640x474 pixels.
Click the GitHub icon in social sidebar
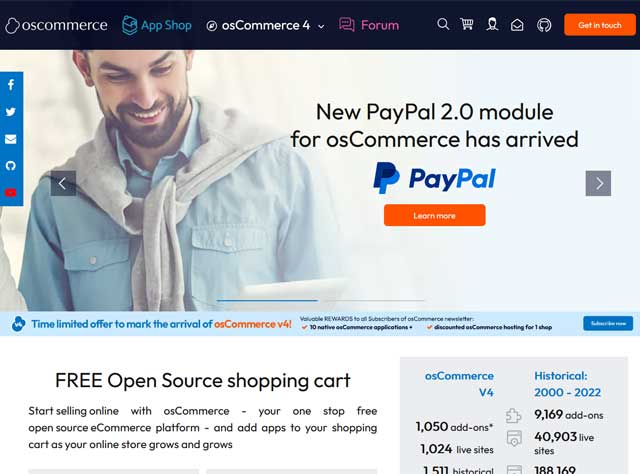(x=11, y=166)
